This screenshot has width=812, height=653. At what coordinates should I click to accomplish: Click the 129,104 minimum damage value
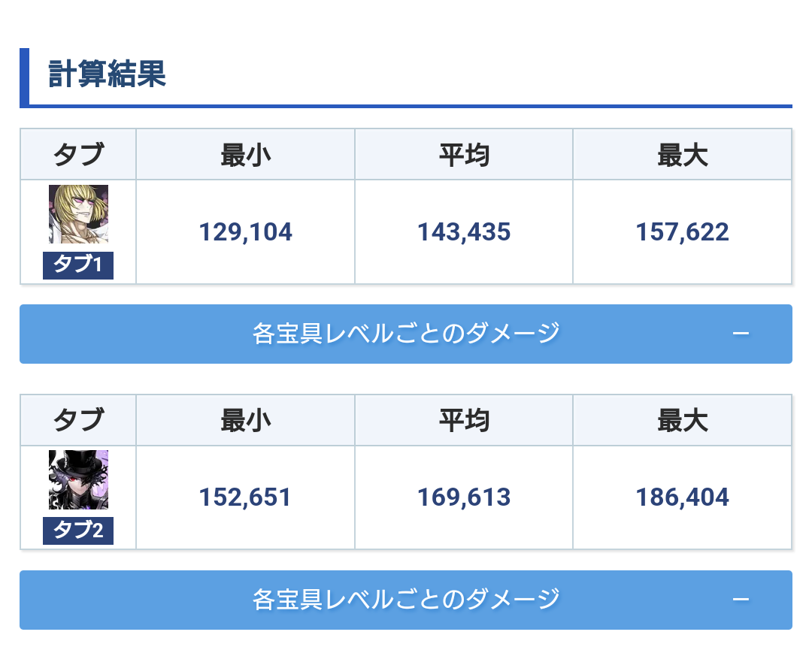(x=245, y=231)
